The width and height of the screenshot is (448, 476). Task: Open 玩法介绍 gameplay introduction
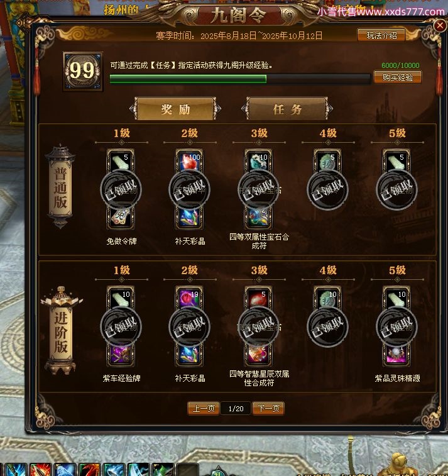point(381,35)
